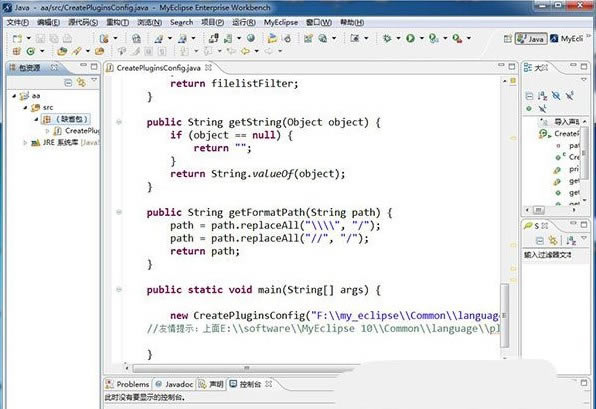596x409 pixels.
Task: Click collapse all icon in Package Explorer
Action: (x=68, y=82)
